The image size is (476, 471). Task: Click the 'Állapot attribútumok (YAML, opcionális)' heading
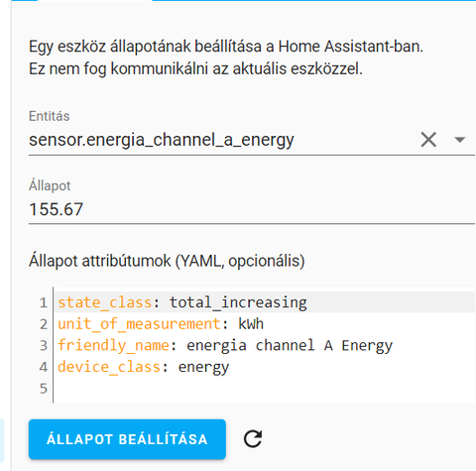[x=167, y=261]
